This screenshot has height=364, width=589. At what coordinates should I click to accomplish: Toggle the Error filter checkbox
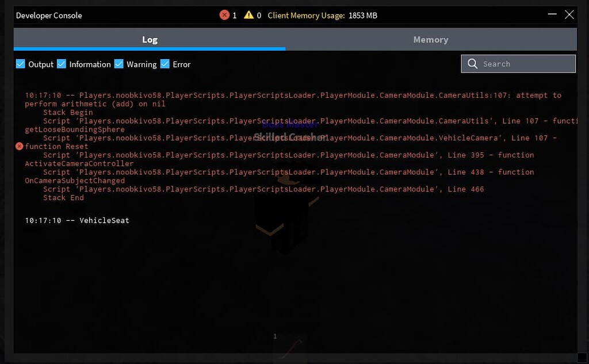tap(165, 64)
